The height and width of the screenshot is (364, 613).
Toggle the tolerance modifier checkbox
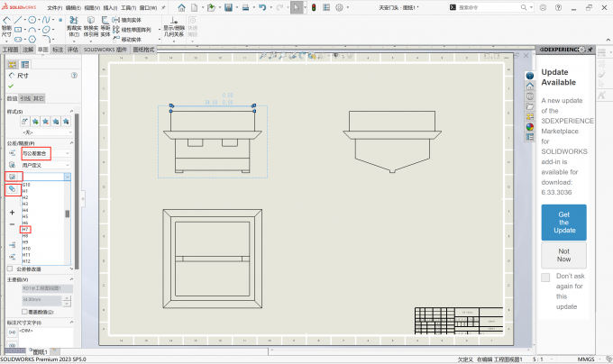tap(10, 268)
